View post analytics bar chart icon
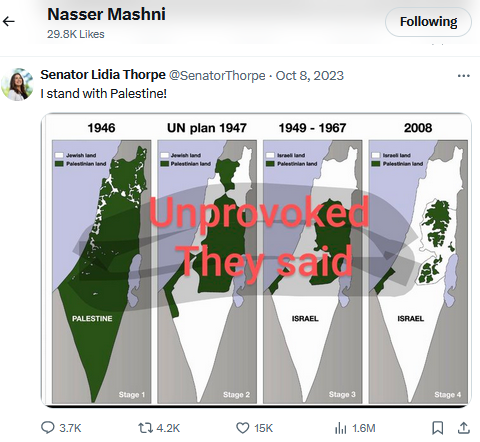 [x=340, y=428]
